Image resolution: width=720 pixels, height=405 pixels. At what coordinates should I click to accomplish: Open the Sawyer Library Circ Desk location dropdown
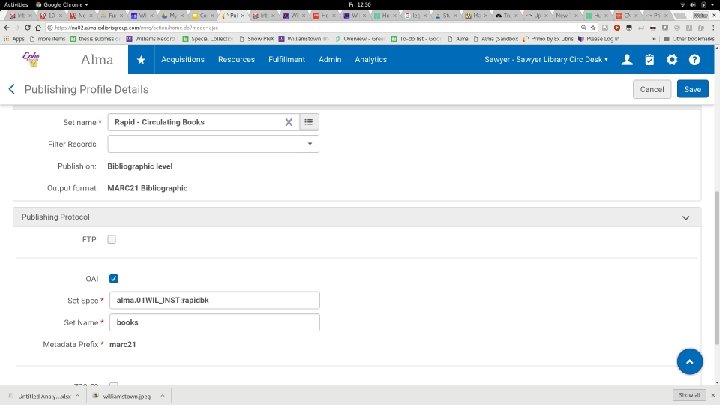click(x=546, y=60)
